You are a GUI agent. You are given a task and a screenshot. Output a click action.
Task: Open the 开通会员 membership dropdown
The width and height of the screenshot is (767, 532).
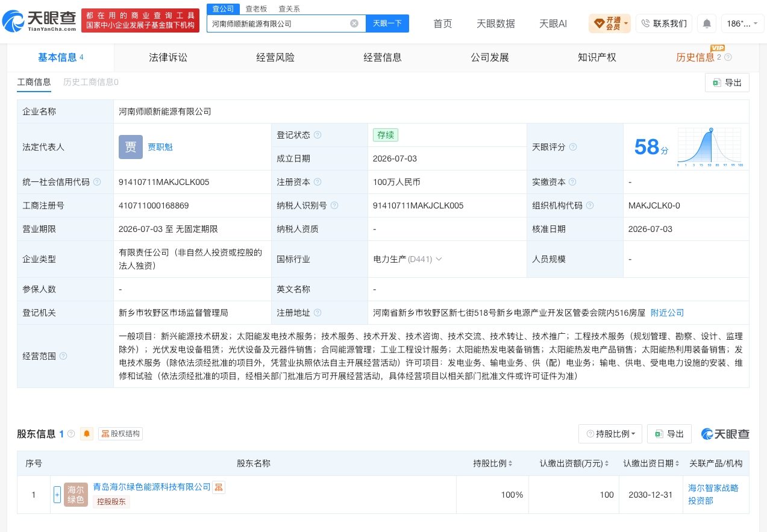coord(610,23)
